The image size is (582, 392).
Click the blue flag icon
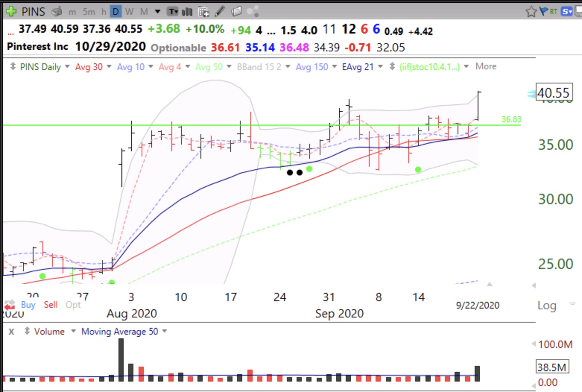[544, 11]
